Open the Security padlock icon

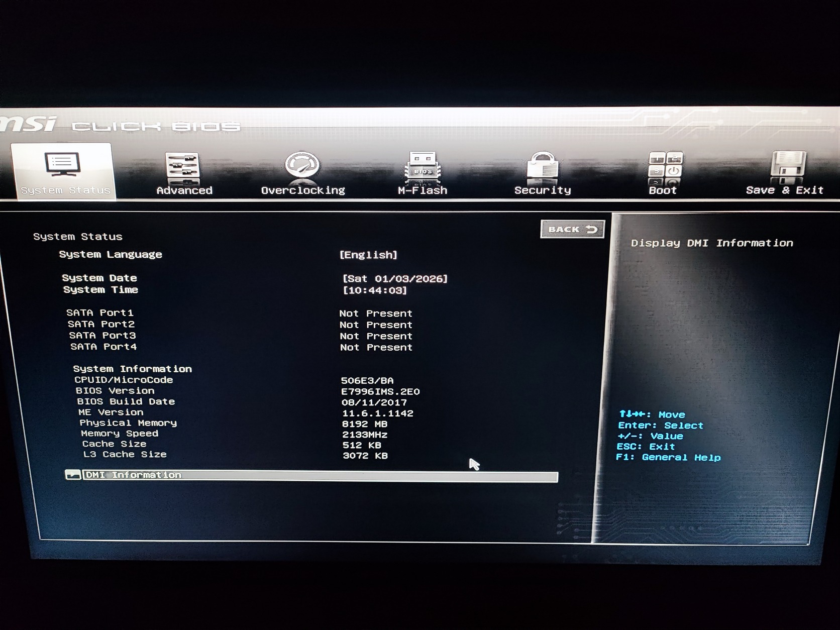543,165
